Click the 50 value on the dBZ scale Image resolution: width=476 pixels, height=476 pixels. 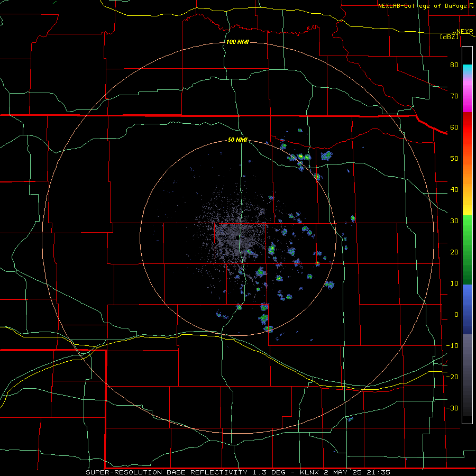click(x=454, y=159)
